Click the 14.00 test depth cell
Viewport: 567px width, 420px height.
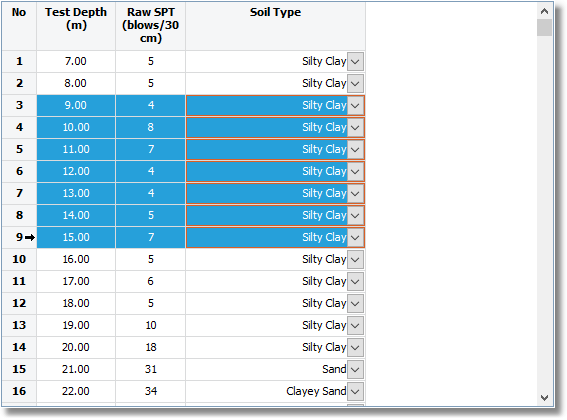point(76,216)
